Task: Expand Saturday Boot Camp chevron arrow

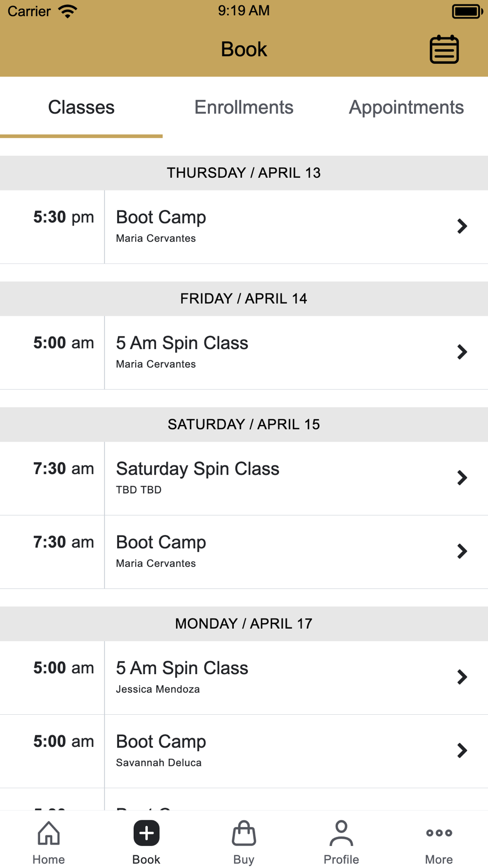Action: tap(462, 551)
